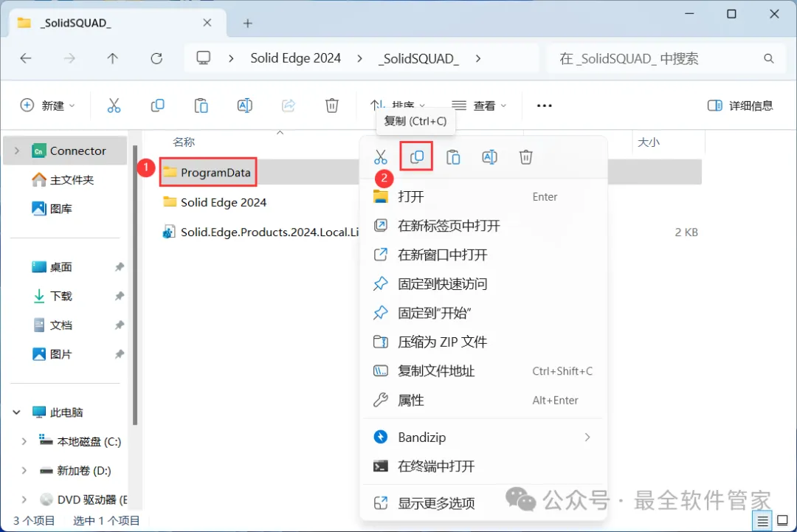Click the Copy icon in the main toolbar
Screen dimensions: 797x532
coord(158,106)
